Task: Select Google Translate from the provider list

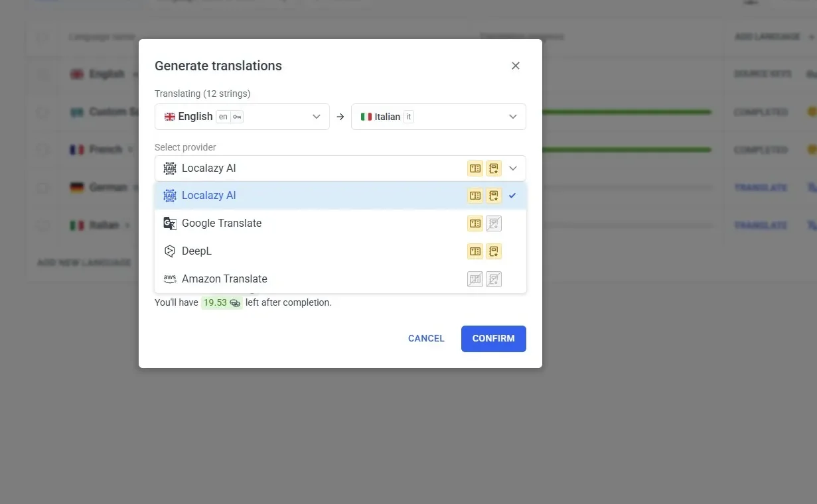Action: click(340, 223)
